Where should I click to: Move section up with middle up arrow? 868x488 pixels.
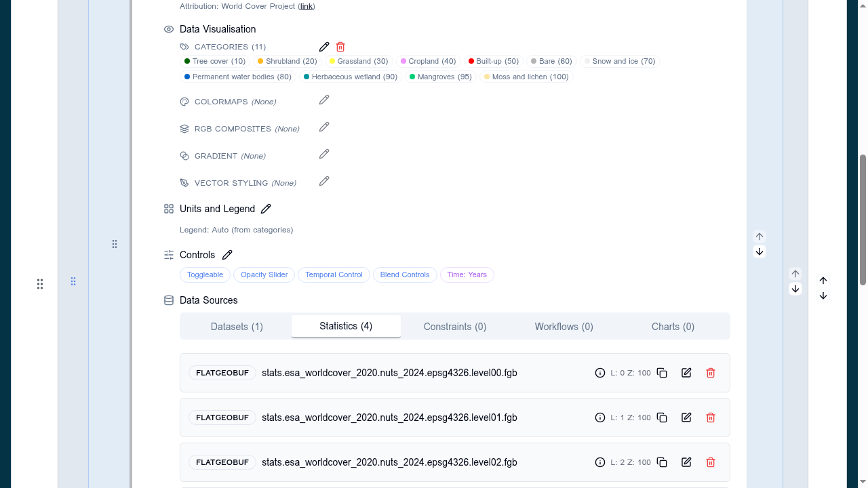click(x=795, y=274)
